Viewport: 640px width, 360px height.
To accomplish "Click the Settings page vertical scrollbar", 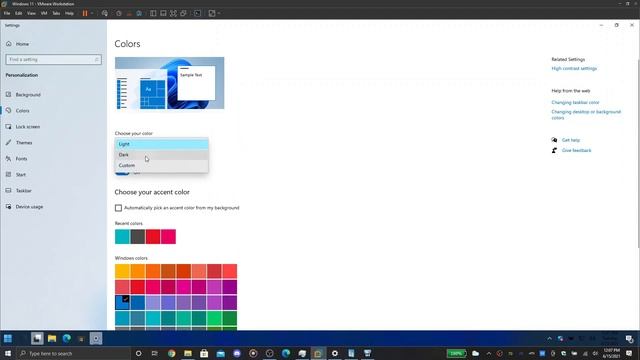I will (x=638, y=153).
